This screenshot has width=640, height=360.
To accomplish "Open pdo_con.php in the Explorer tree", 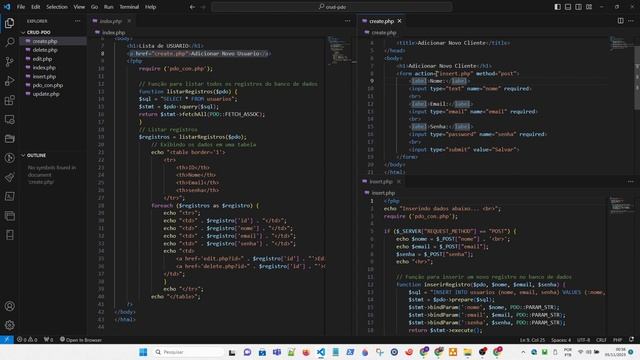I will click(x=48, y=85).
